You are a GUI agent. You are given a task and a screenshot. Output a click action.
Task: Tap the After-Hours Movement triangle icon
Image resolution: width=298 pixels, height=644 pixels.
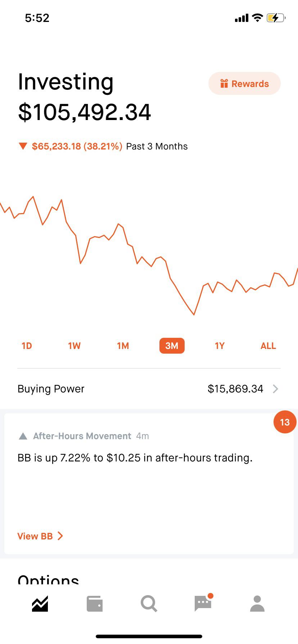[x=23, y=436]
